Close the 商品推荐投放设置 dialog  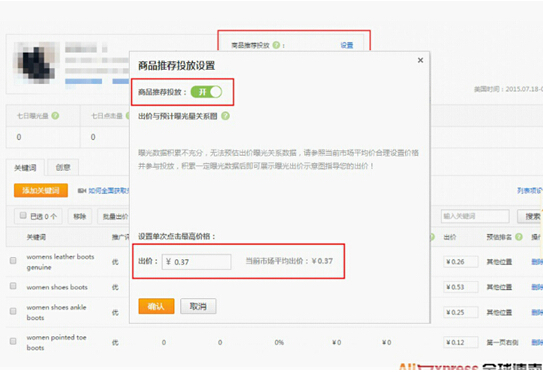[x=420, y=60]
